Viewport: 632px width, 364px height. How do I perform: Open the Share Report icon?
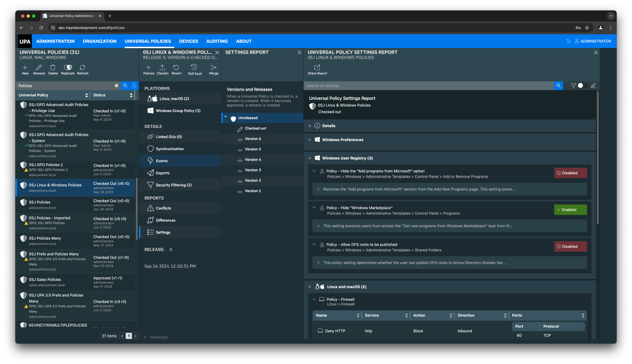tap(317, 69)
